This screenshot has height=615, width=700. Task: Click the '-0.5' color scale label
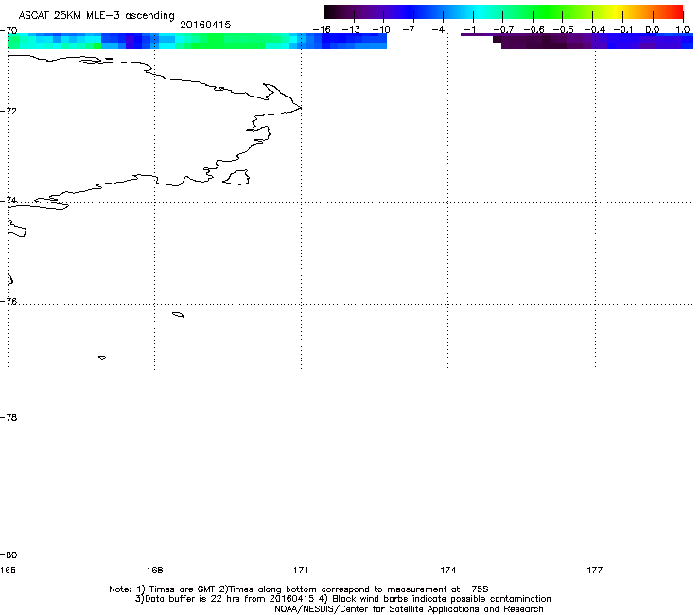click(x=563, y=30)
